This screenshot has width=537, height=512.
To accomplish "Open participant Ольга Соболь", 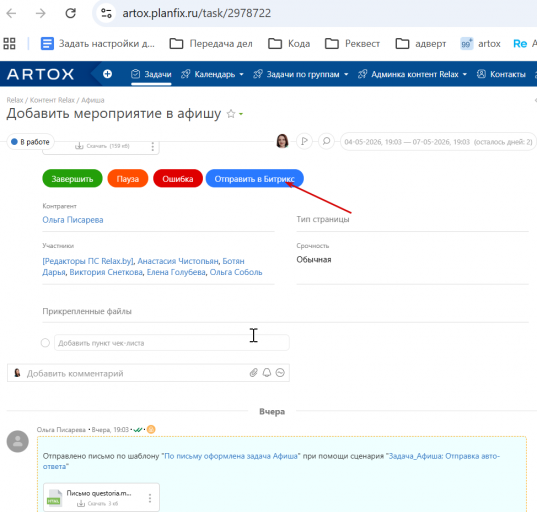I will (236, 272).
